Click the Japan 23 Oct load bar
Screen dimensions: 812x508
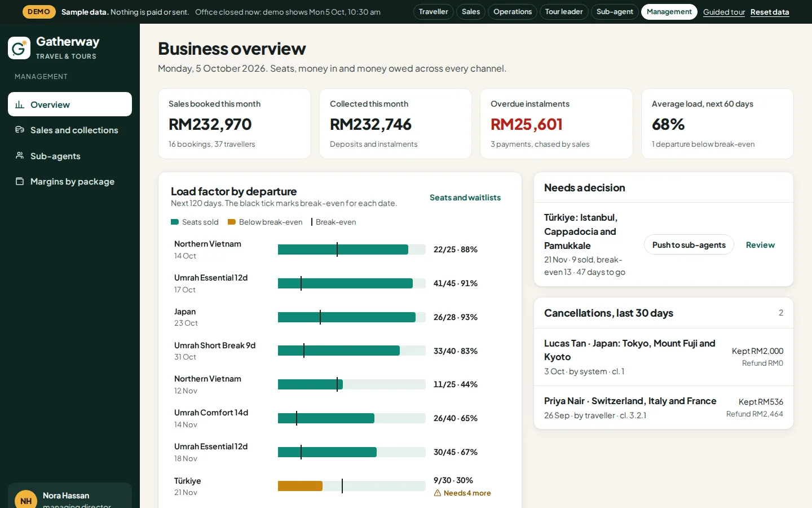click(352, 317)
